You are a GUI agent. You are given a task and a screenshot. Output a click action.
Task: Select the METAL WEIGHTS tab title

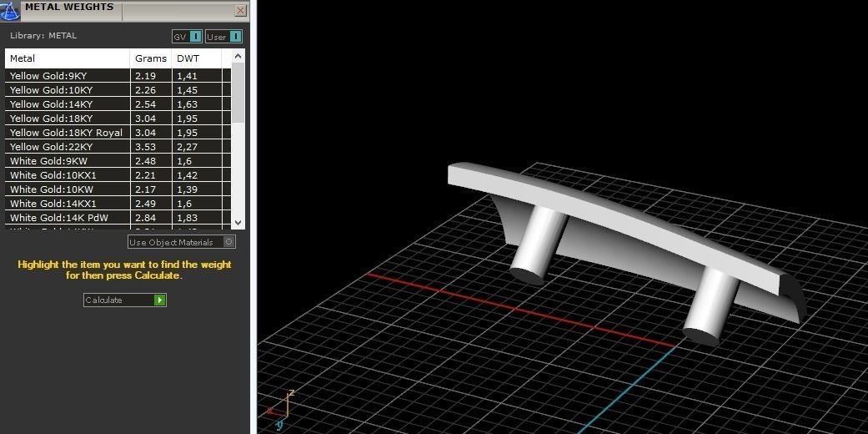point(69,8)
